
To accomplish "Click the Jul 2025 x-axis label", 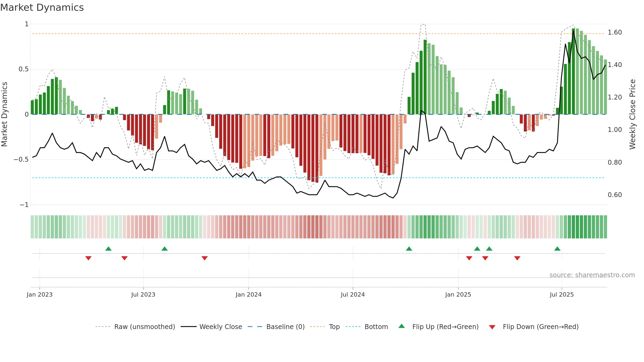I will point(562,294).
